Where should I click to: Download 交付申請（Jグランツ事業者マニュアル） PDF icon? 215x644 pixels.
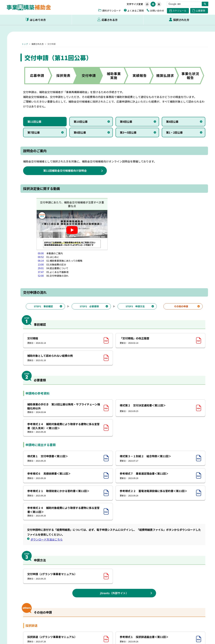pyautogui.click(x=106, y=576)
